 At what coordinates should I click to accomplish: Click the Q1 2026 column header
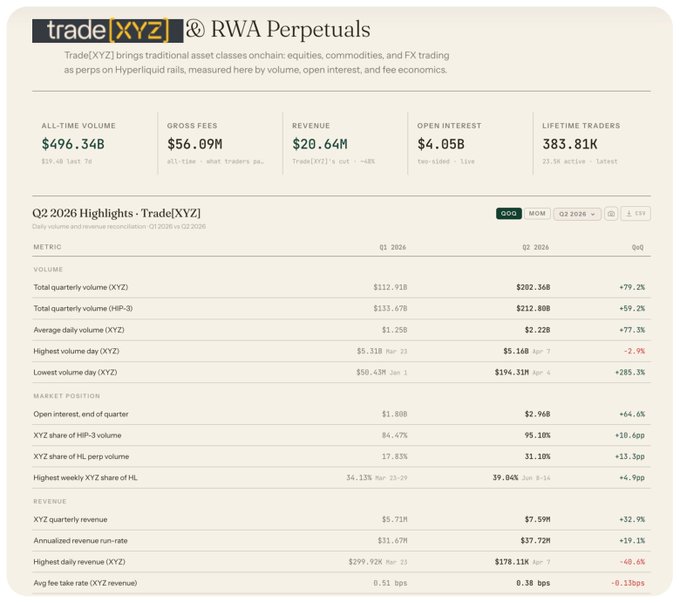pos(392,247)
